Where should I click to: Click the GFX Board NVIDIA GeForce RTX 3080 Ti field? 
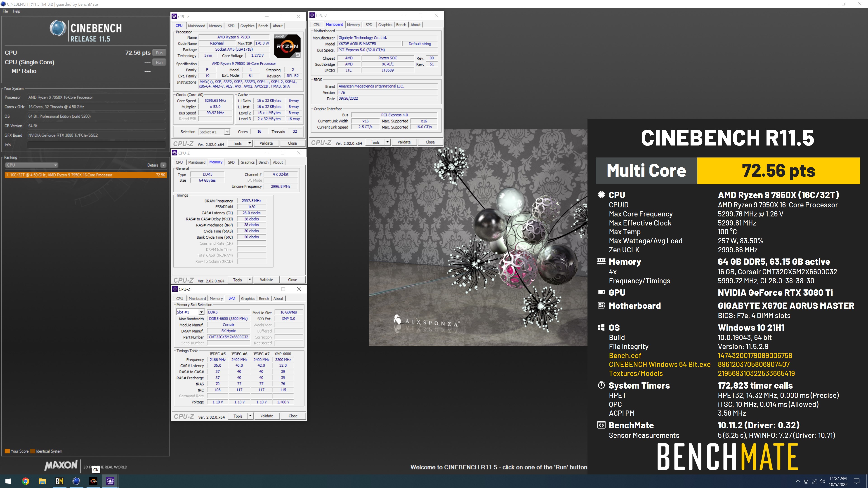pos(96,135)
